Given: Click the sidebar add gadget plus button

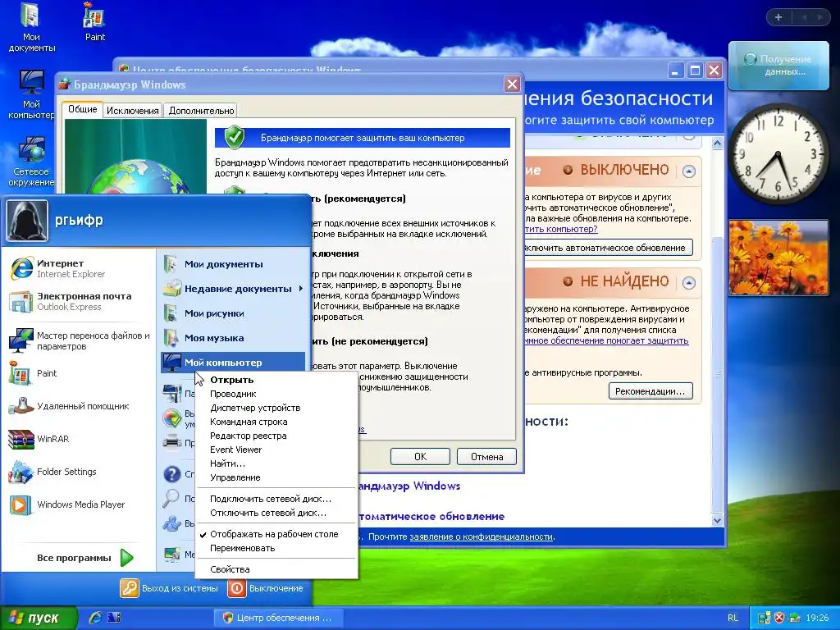Looking at the screenshot, I should tap(778, 17).
